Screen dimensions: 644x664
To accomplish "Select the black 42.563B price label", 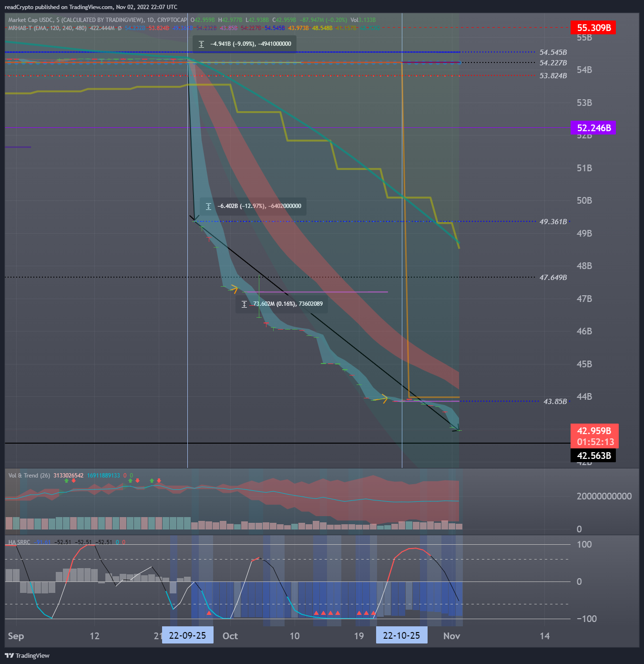I will [x=593, y=456].
